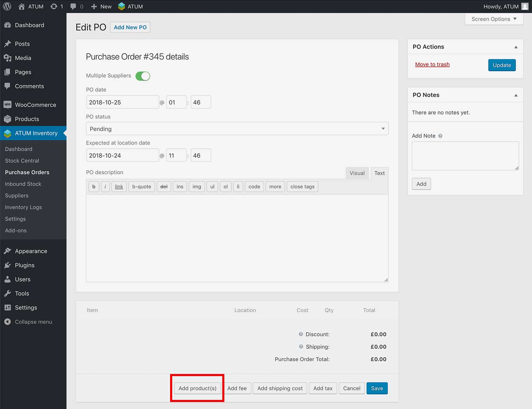Open Stock Central in sidebar
The height and width of the screenshot is (409, 532).
(x=22, y=161)
